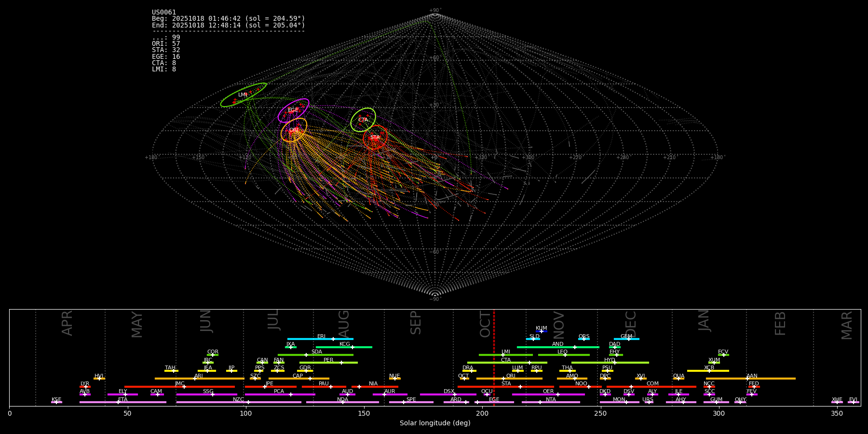This screenshot has height=434, width=868.
Task: Click the AND shower label in timeline
Action: point(558,344)
